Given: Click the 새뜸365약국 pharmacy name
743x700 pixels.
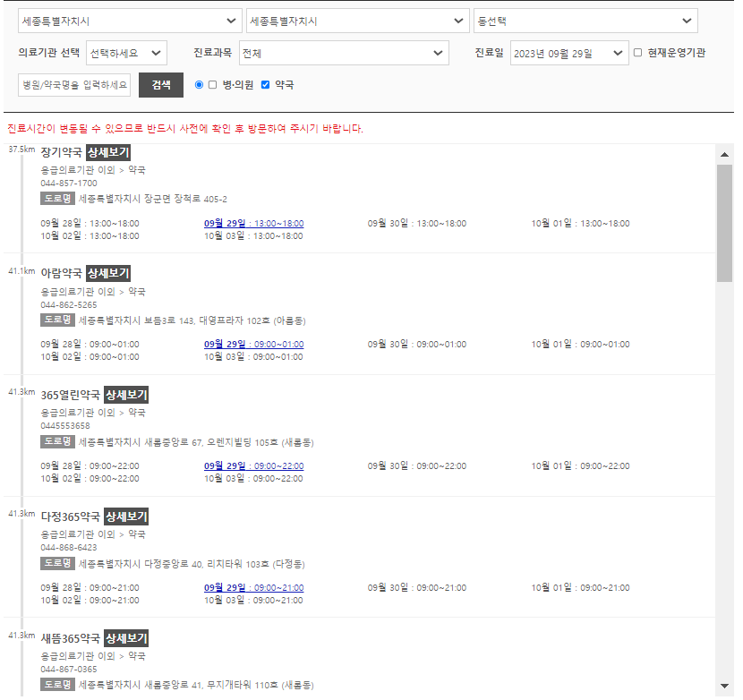Looking at the screenshot, I should [71, 638].
